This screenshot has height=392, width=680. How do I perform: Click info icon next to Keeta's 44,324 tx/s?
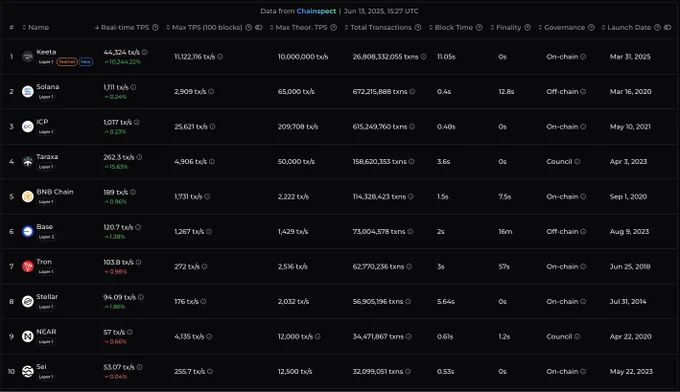[x=145, y=52]
